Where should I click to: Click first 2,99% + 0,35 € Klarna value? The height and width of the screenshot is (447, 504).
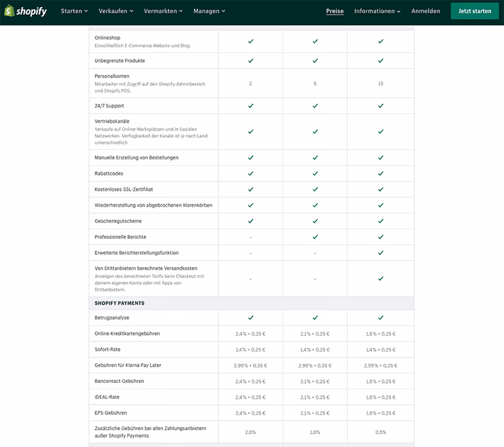250,366
